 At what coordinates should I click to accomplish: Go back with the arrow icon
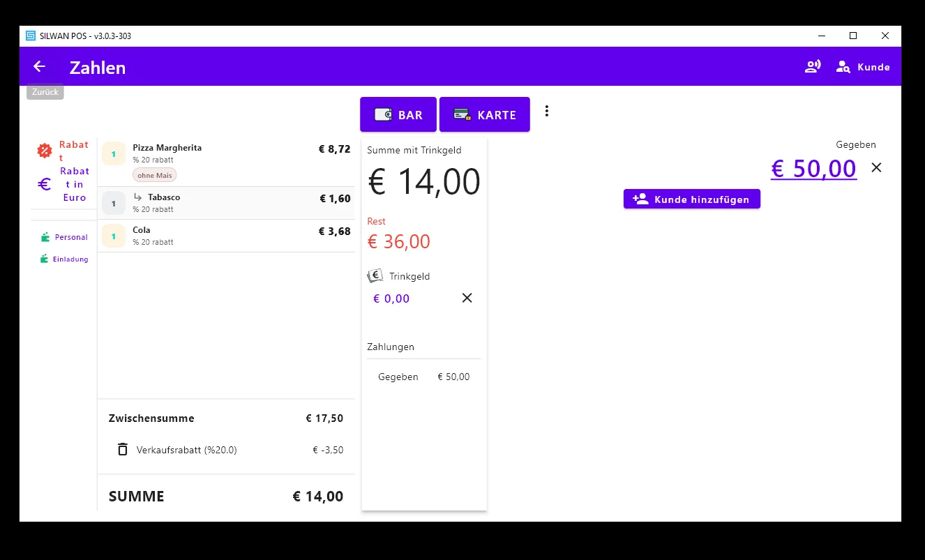pyautogui.click(x=39, y=66)
